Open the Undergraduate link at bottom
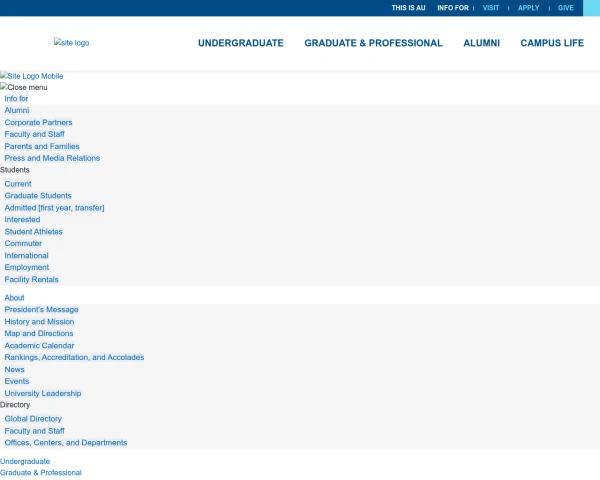600x480 pixels. (25, 462)
